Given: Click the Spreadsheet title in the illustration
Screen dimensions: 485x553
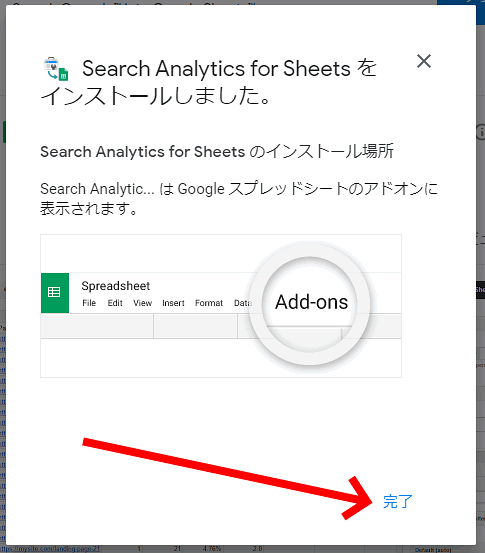Looking at the screenshot, I should (116, 286).
